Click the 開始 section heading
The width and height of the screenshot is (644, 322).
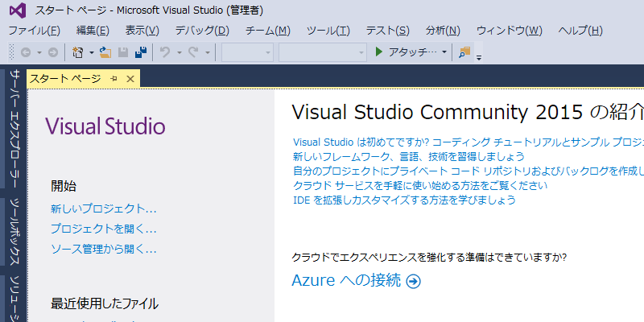click(x=64, y=186)
